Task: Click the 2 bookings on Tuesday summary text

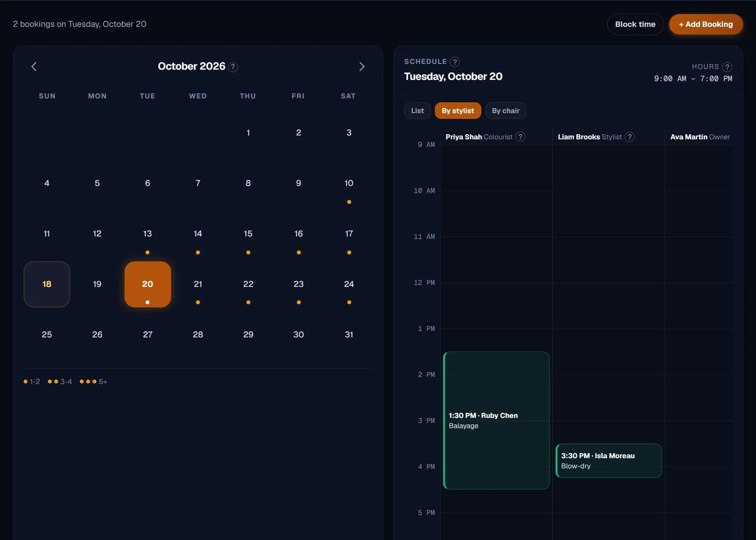Action: tap(79, 24)
